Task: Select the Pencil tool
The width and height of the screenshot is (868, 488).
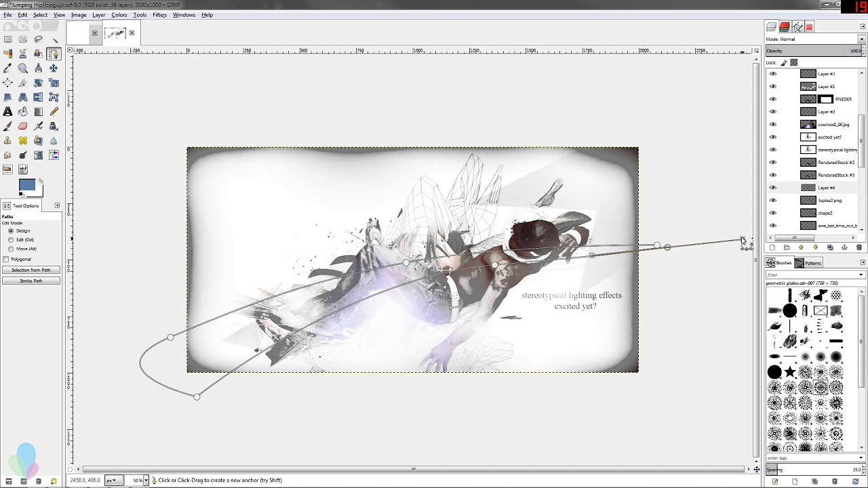Action: pos(54,112)
